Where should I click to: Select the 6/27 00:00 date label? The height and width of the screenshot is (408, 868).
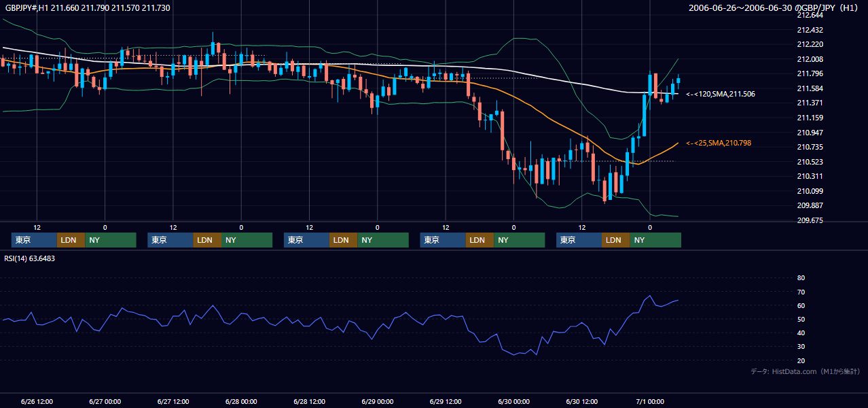pyautogui.click(x=105, y=401)
